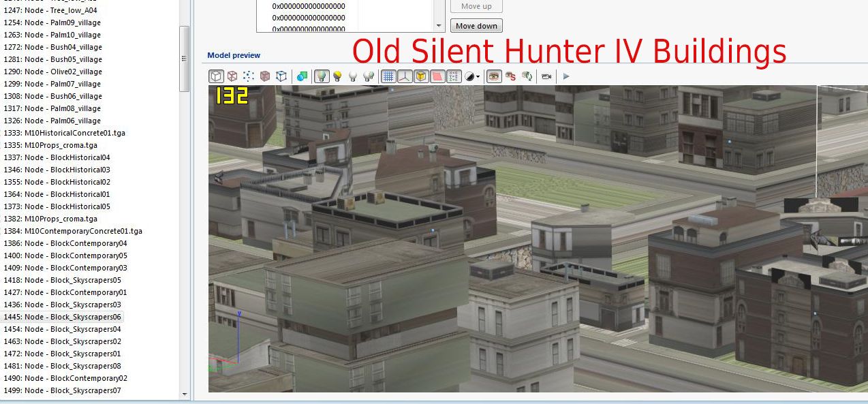This screenshot has width=868, height=404.
Task: Toggle the yellow light bulb icon
Action: (337, 76)
